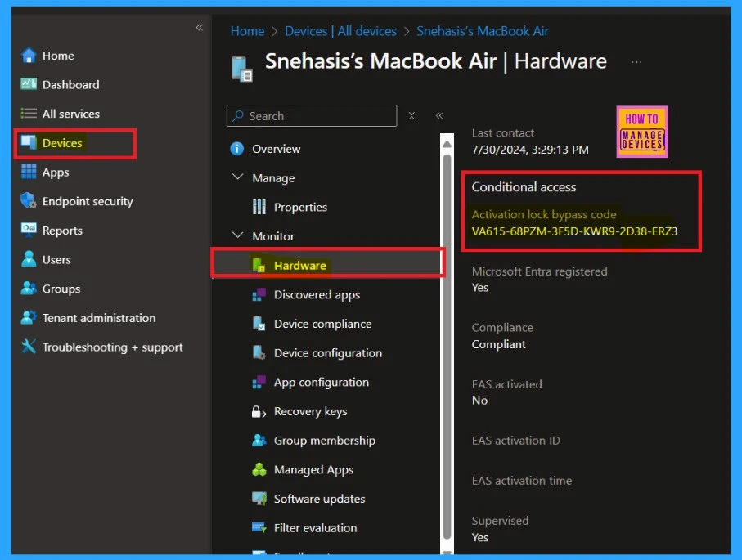Click the Groups people icon

click(x=29, y=289)
